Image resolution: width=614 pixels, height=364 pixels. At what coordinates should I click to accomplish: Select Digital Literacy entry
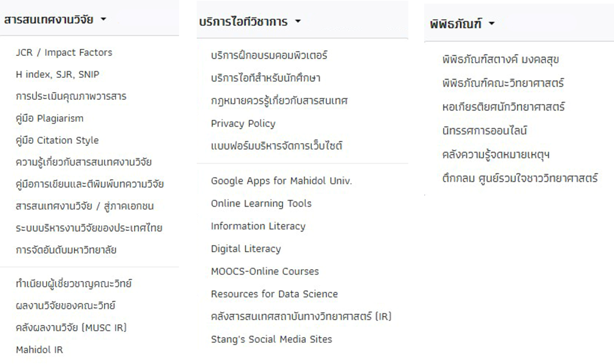[x=246, y=249]
